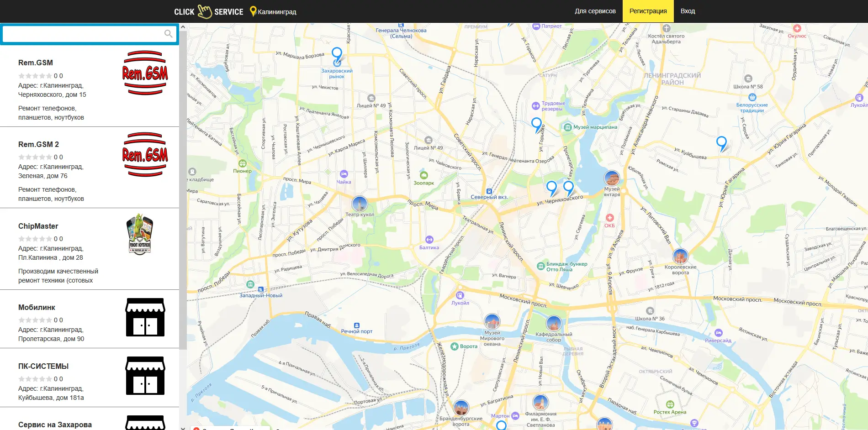Select the map pin near ул. Куйбышева
This screenshot has height=430, width=868.
tap(721, 144)
